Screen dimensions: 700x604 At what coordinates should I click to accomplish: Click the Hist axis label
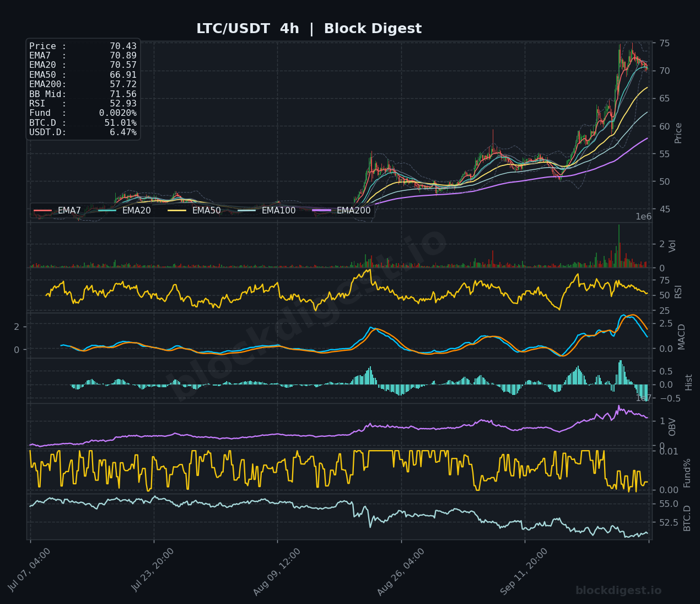coord(689,382)
